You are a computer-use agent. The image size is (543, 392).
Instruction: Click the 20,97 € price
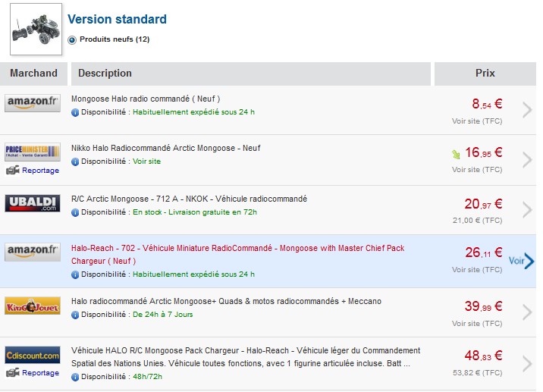coord(483,204)
